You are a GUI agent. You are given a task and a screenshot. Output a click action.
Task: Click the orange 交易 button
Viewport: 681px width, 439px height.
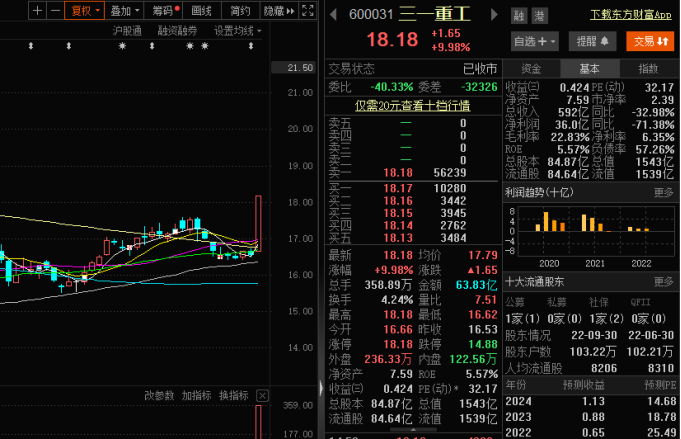coord(650,41)
